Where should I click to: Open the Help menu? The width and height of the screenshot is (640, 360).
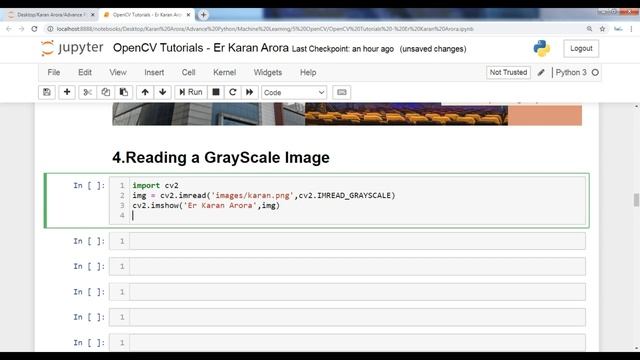click(x=308, y=72)
